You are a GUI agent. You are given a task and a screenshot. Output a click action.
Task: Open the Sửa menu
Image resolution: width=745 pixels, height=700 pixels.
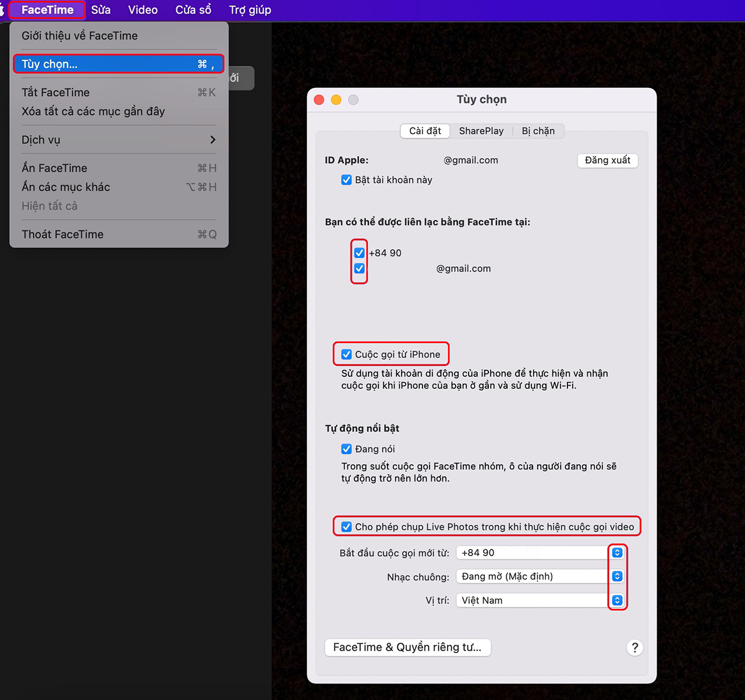click(x=101, y=10)
